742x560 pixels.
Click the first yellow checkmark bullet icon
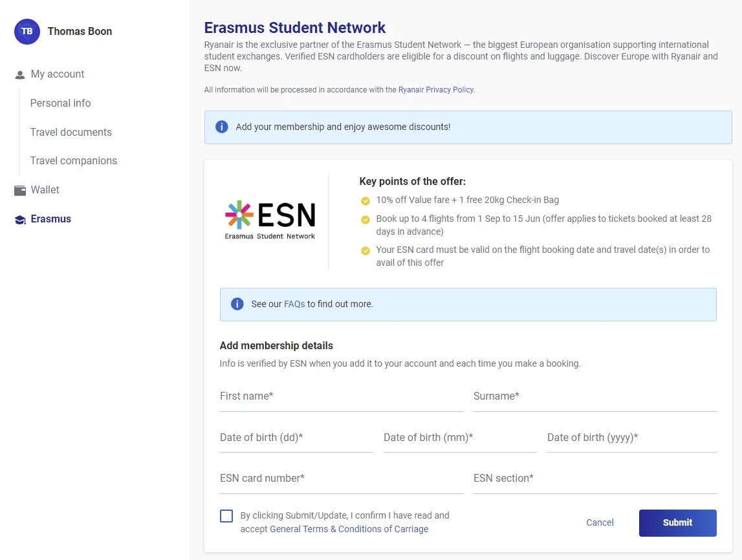click(366, 200)
